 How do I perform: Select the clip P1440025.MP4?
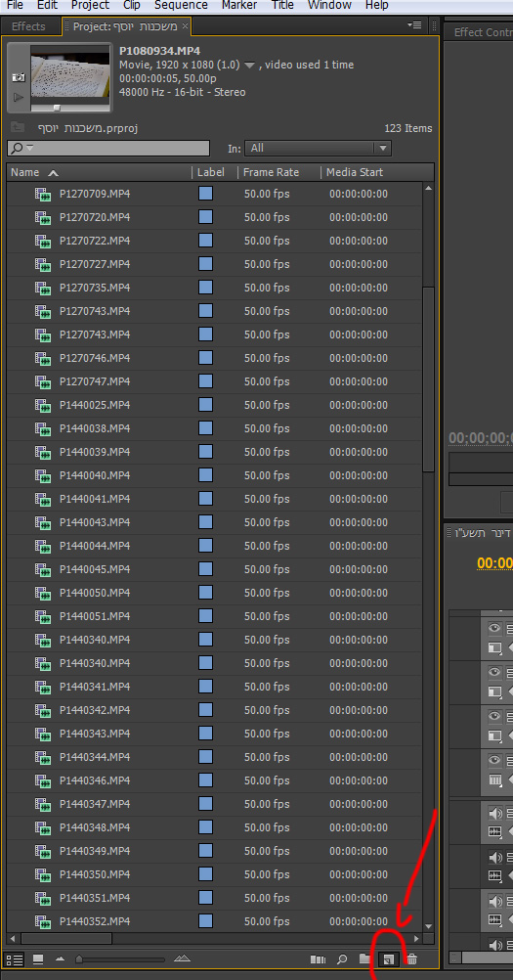coord(95,405)
